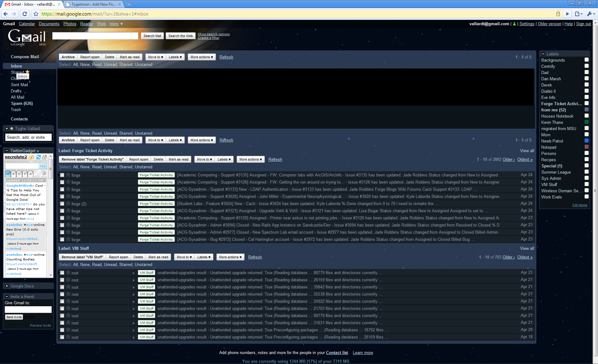
Task: Check the box for forge Support #3133 message
Action: click(x=62, y=189)
